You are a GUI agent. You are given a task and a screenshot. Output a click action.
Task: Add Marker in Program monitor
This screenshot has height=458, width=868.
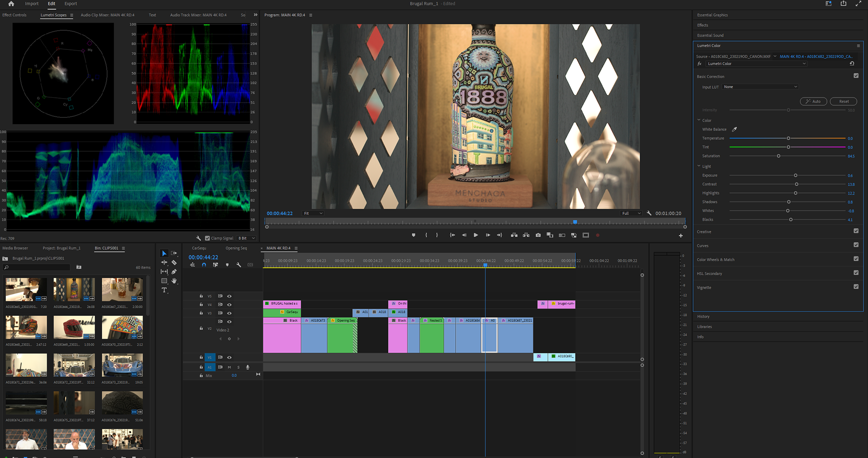(x=413, y=235)
